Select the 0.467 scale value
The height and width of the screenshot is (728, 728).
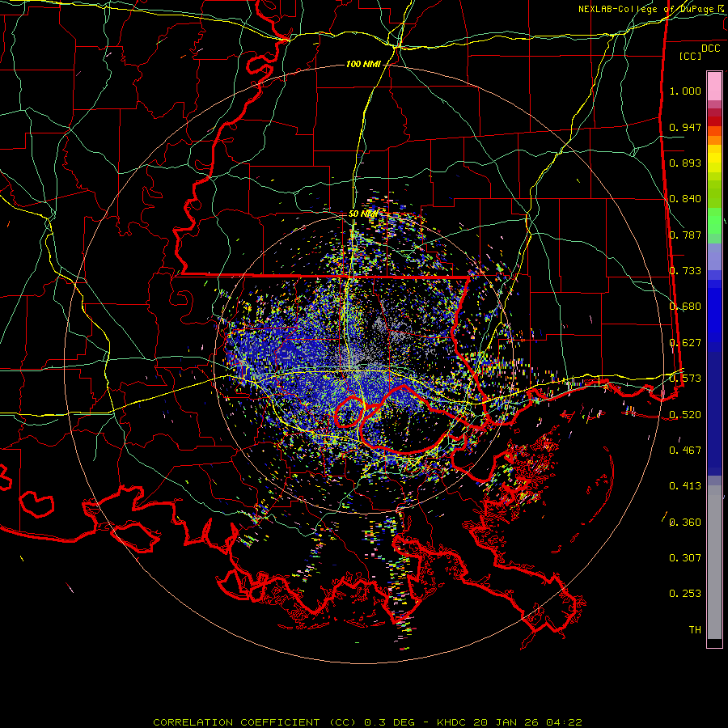tap(685, 451)
